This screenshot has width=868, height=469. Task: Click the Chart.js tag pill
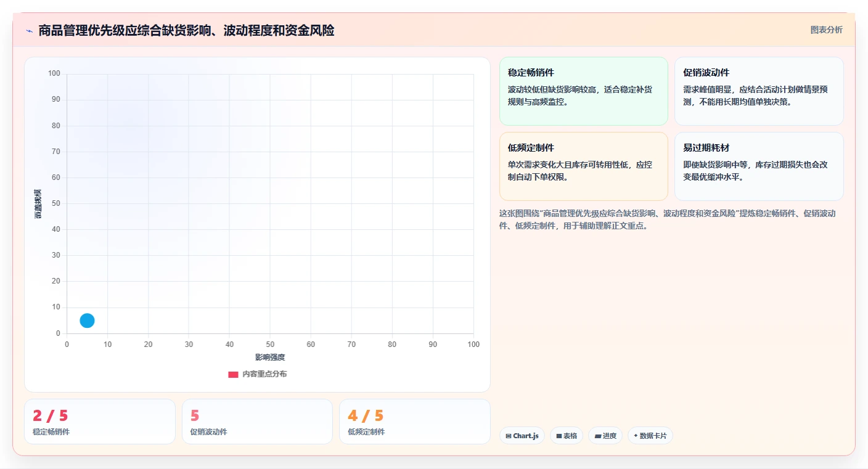pyautogui.click(x=522, y=436)
